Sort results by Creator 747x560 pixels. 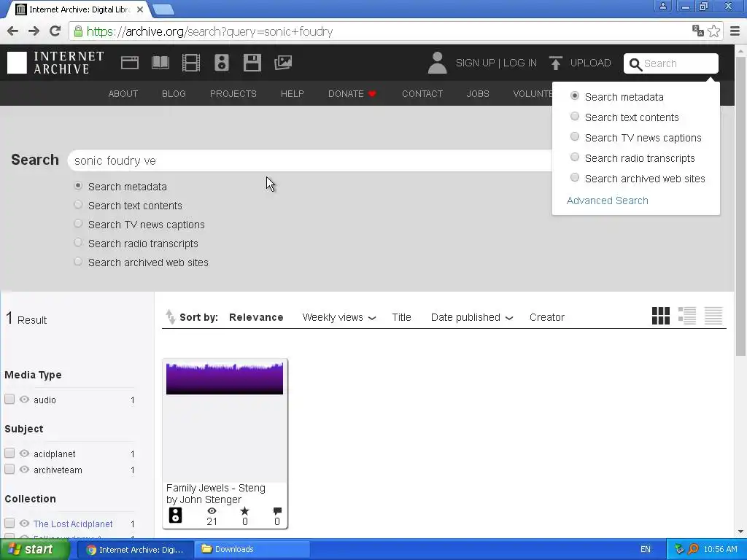547,318
